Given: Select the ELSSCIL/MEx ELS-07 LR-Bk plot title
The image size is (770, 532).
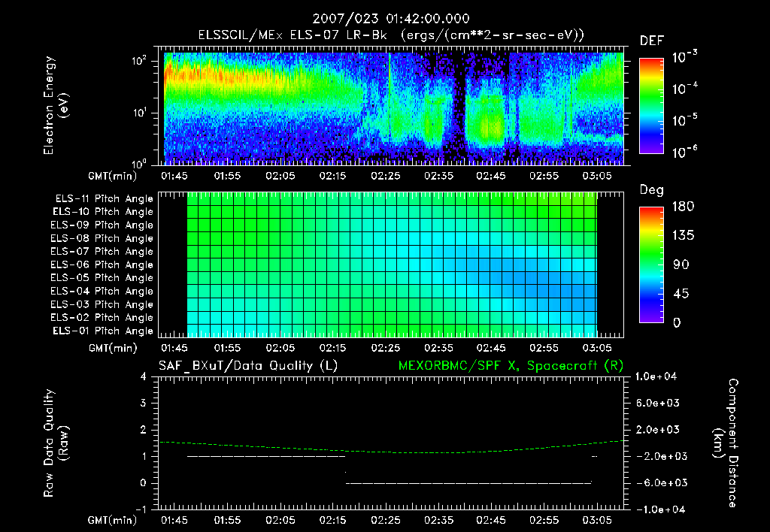Looking at the screenshot, I should [x=391, y=35].
